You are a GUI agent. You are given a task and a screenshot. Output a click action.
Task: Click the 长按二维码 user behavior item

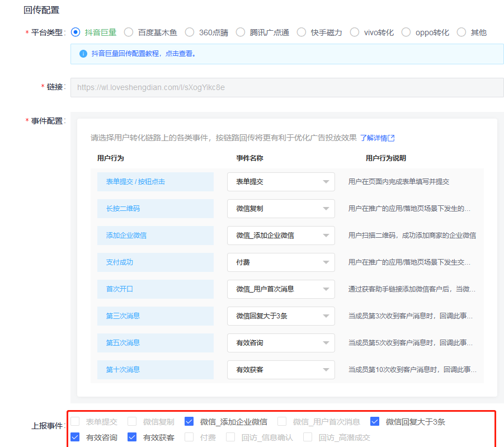[x=155, y=209]
